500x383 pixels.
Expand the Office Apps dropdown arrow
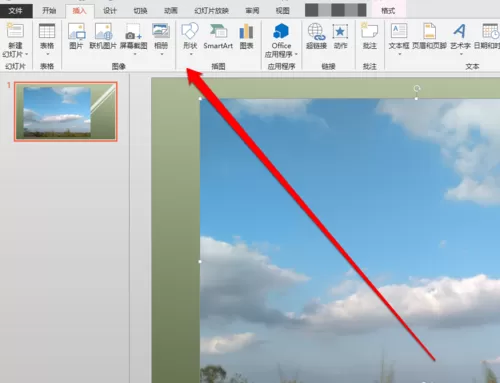click(296, 54)
